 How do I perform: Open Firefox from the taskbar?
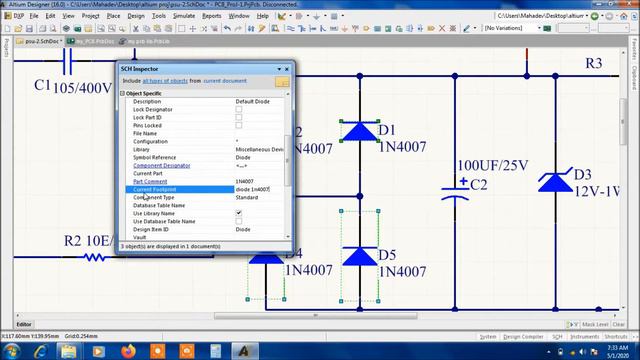tap(128, 351)
